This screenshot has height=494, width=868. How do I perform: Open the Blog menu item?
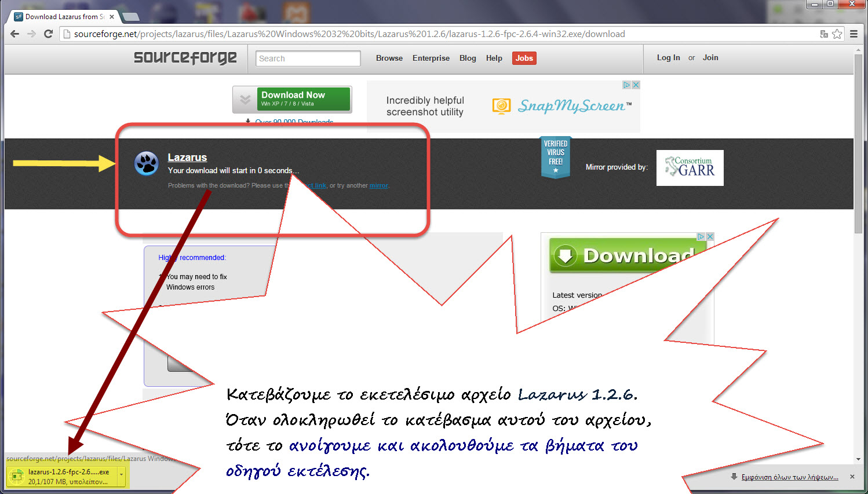[468, 58]
